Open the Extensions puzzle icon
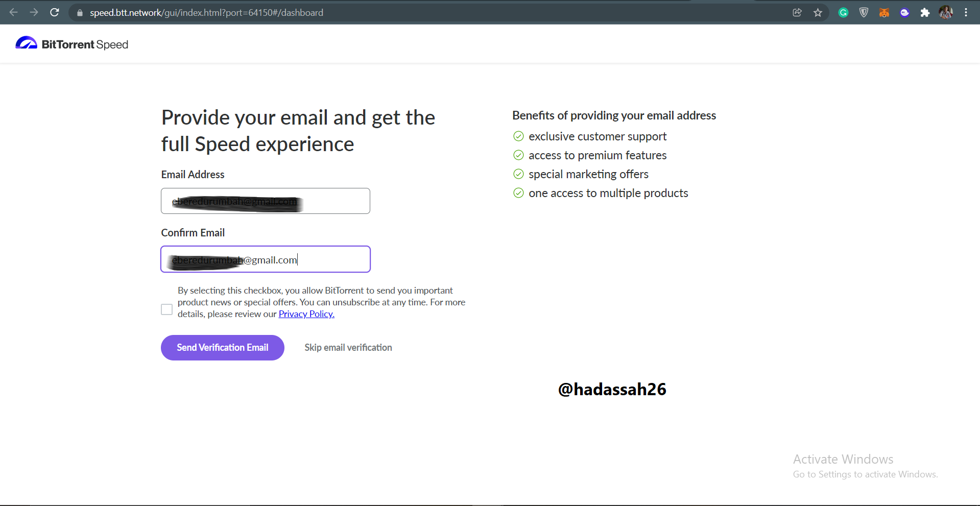 click(925, 13)
